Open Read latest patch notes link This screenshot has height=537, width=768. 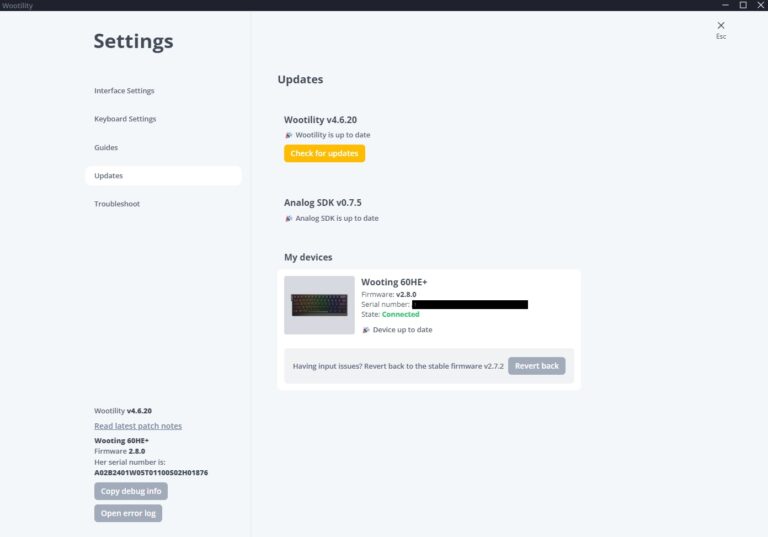coord(138,426)
